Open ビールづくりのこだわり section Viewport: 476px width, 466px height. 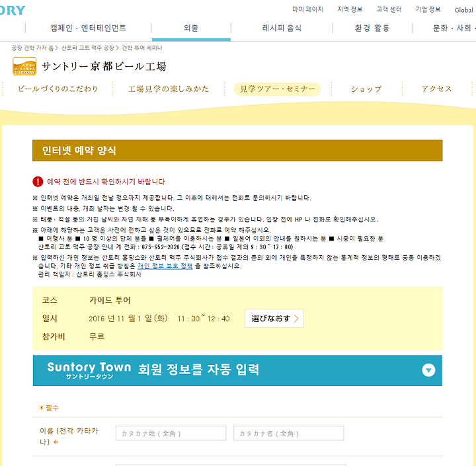pos(58,89)
